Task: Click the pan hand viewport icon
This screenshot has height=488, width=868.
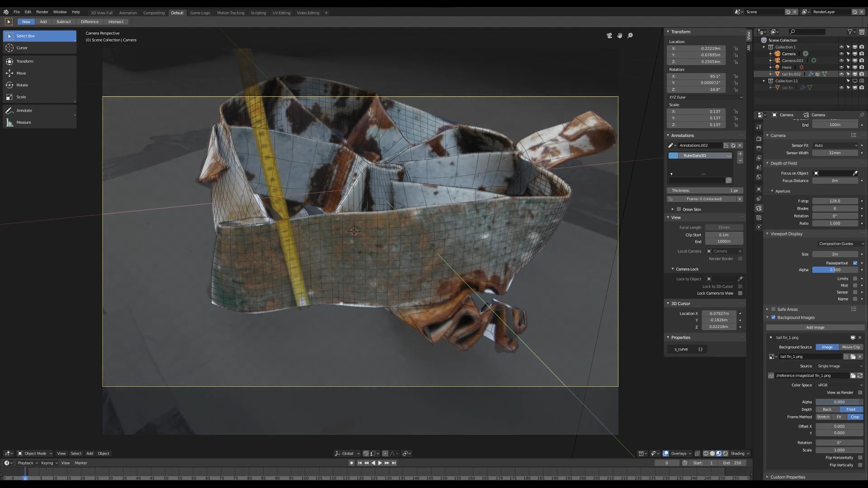Action: [x=620, y=35]
